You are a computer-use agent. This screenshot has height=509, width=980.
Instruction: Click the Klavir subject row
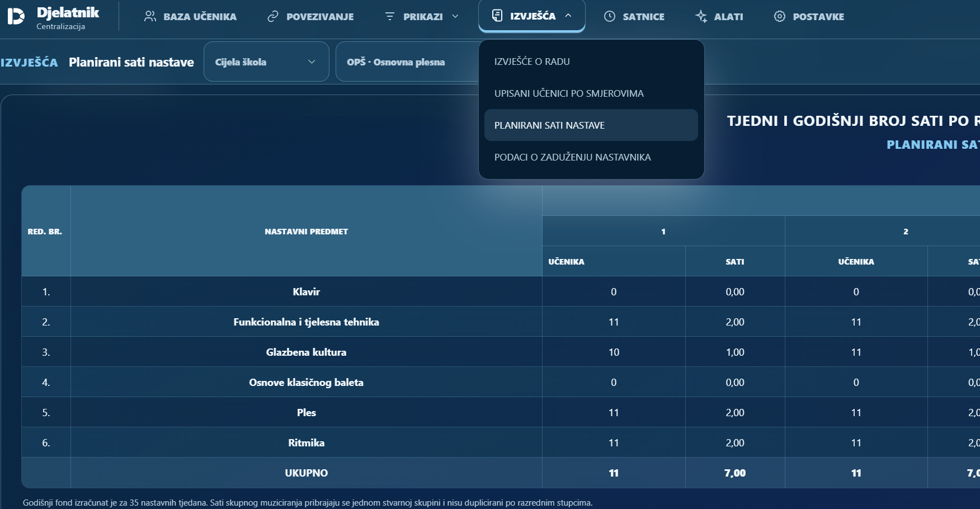pyautogui.click(x=307, y=291)
